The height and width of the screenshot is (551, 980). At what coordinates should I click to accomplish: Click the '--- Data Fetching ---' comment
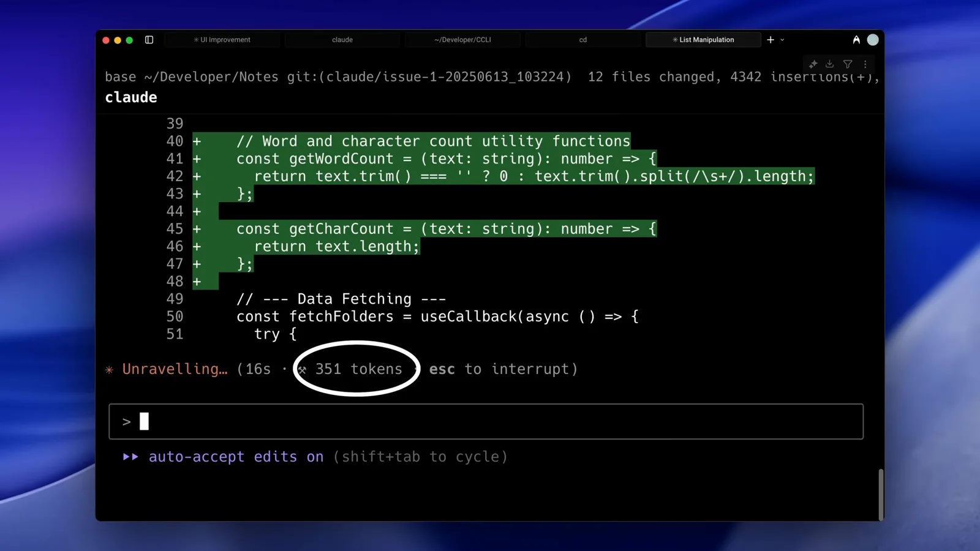341,299
